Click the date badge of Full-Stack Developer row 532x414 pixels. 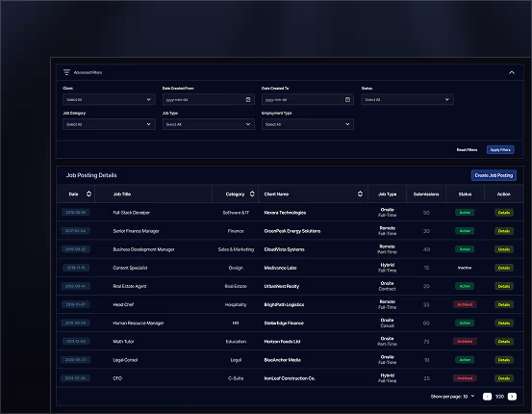pos(76,212)
